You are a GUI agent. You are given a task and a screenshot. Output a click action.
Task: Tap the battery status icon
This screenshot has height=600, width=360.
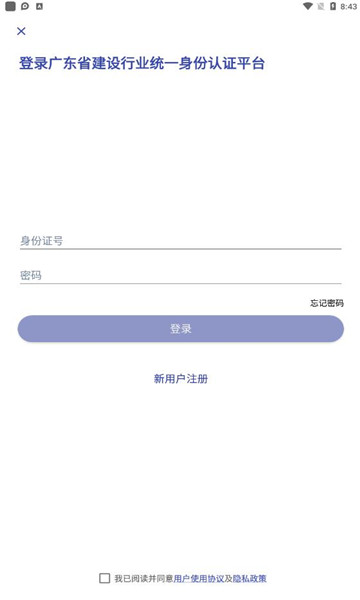click(333, 6)
